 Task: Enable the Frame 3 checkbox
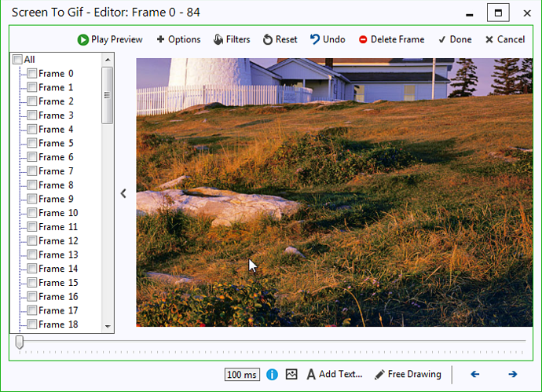point(31,115)
